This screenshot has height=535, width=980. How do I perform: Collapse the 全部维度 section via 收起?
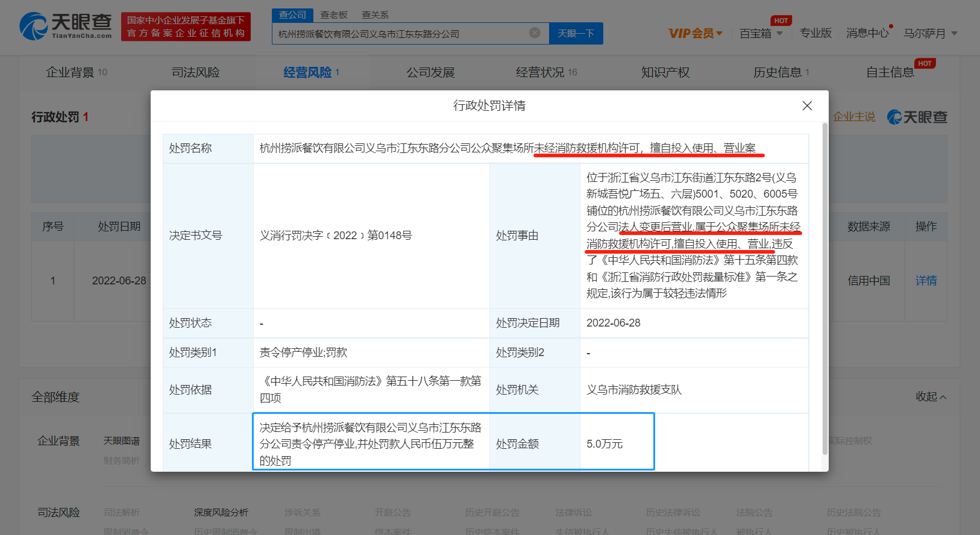click(x=931, y=396)
